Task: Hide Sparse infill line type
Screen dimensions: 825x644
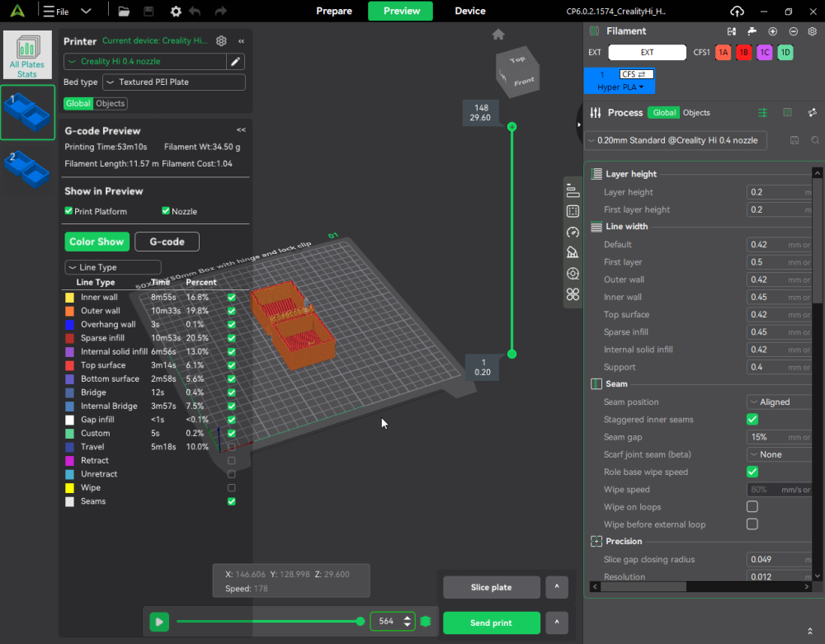Action: [x=232, y=338]
